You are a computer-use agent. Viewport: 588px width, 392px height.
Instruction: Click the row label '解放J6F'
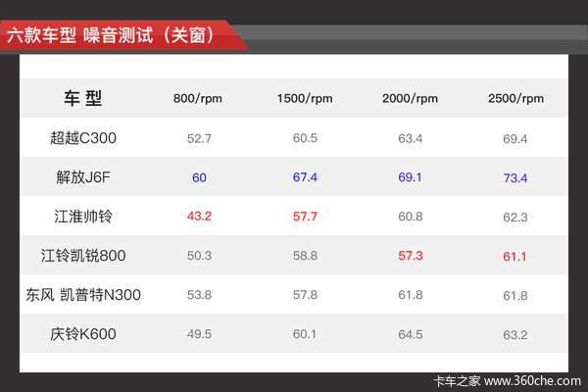click(x=83, y=177)
